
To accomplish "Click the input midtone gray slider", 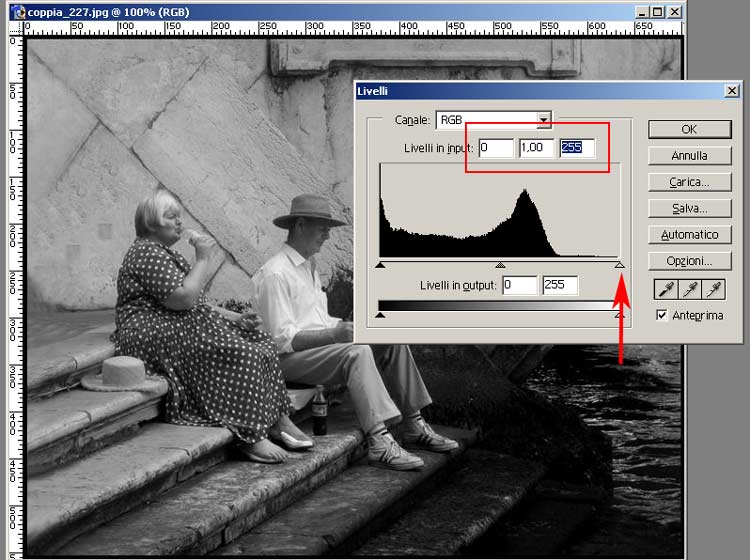I will point(500,265).
